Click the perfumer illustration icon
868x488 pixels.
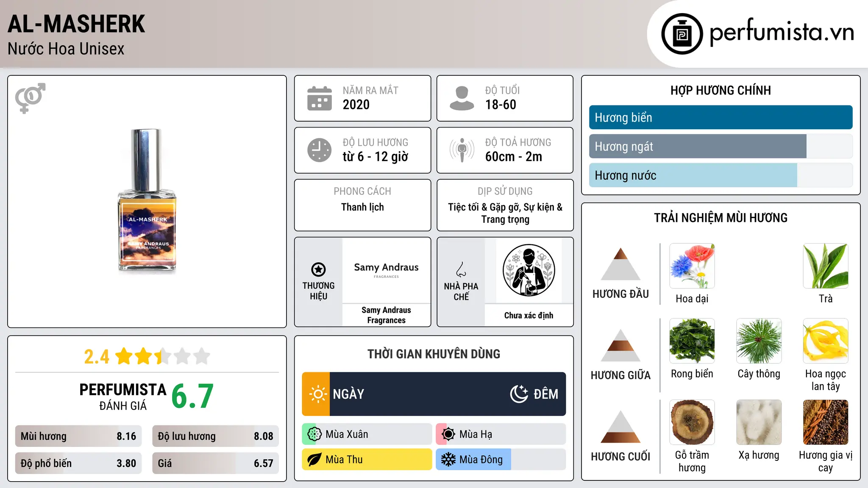pyautogui.click(x=529, y=270)
